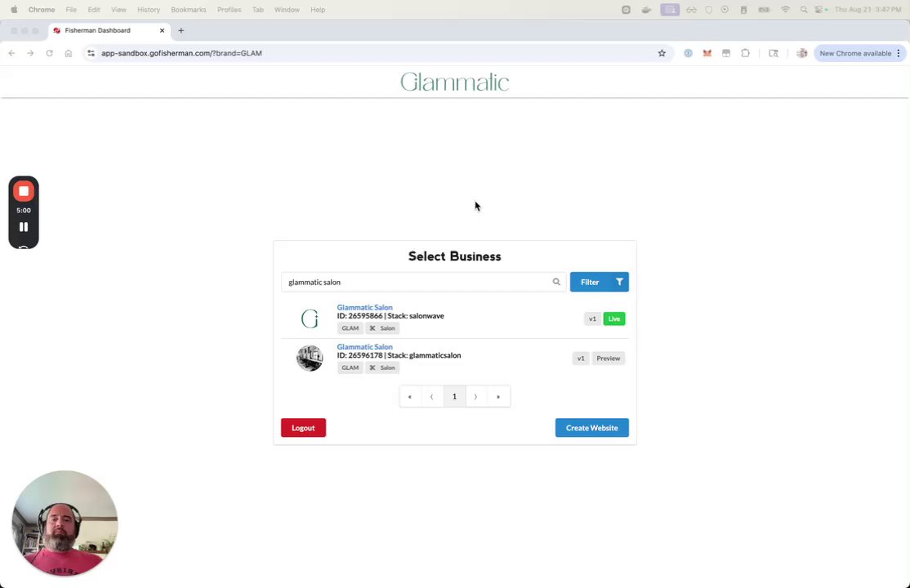Image resolution: width=910 pixels, height=588 pixels.
Task: Open the Chrome three-dot menu
Action: click(899, 53)
